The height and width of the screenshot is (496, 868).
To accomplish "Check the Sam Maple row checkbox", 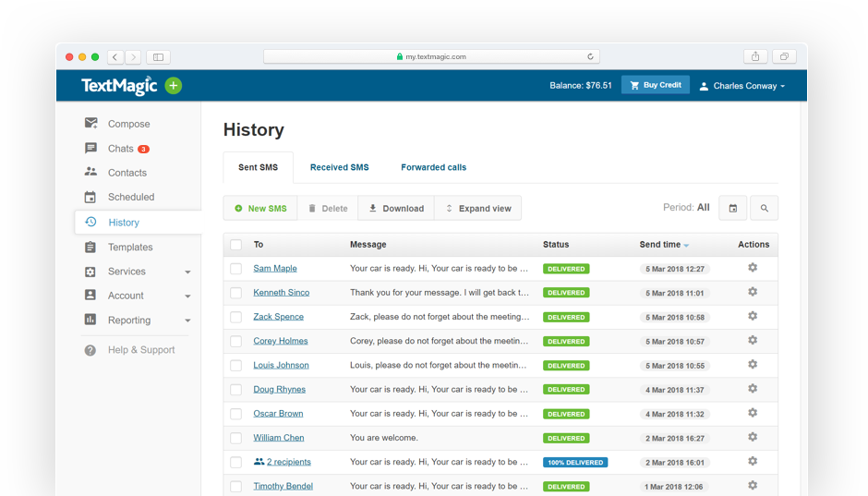I will click(236, 269).
